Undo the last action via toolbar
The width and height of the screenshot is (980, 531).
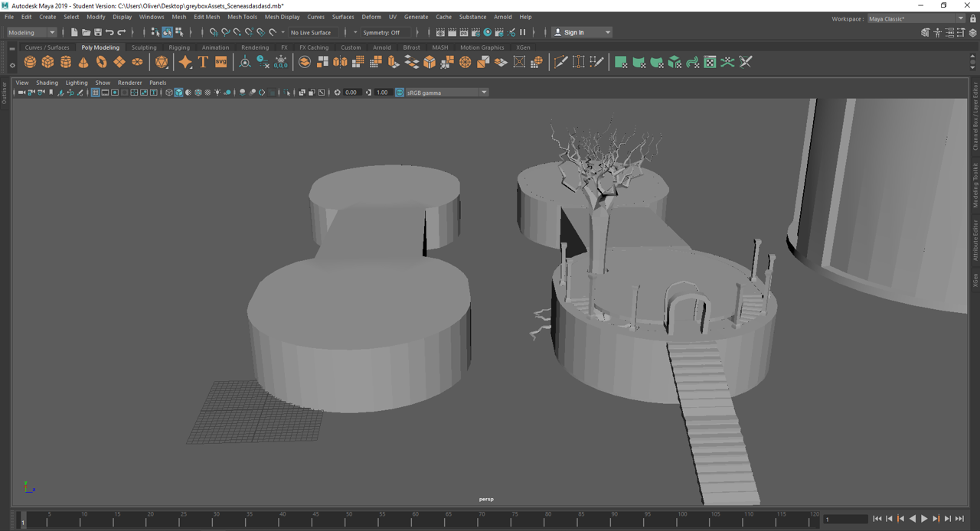coord(109,32)
